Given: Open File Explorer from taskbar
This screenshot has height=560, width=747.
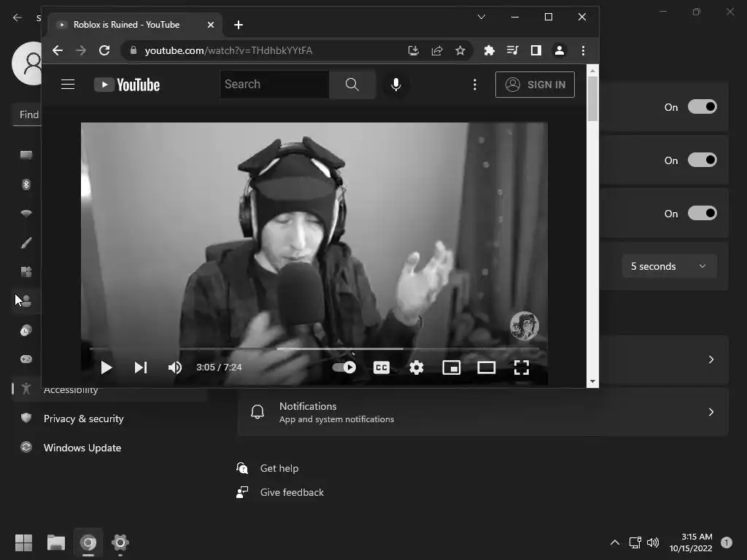Looking at the screenshot, I should click(55, 542).
